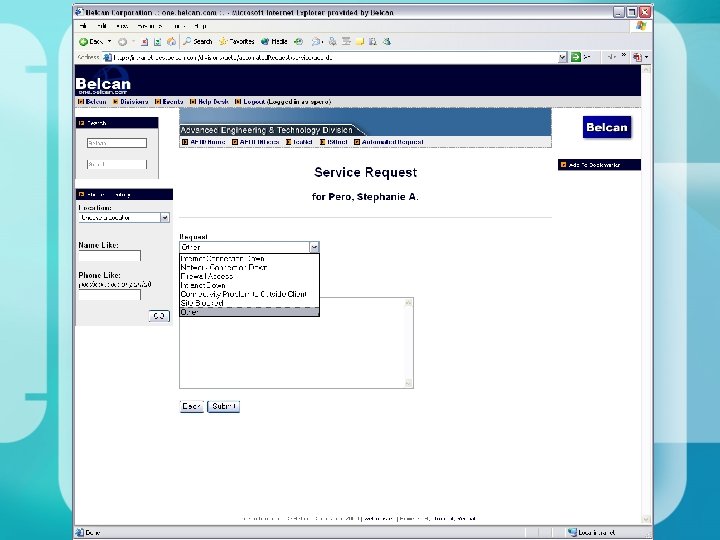Image resolution: width=720 pixels, height=540 pixels.
Task: Click the Messenger icon at toolbar end
Action: tap(387, 42)
